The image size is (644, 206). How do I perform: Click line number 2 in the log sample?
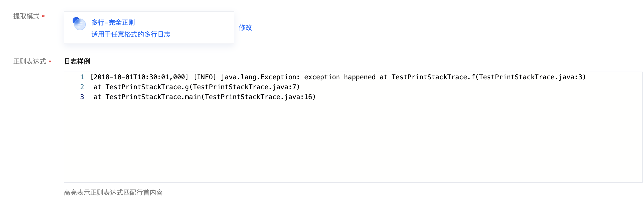click(x=82, y=87)
